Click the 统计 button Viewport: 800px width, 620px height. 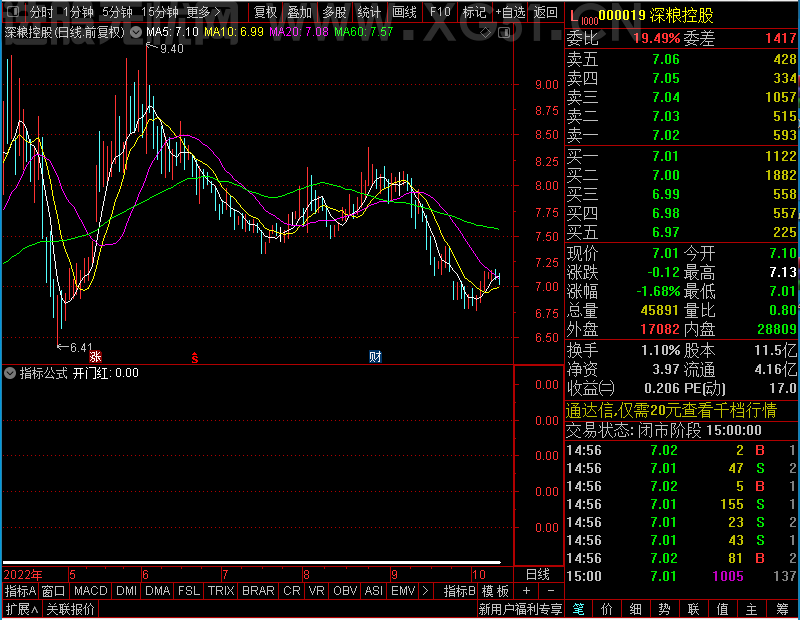[x=369, y=12]
